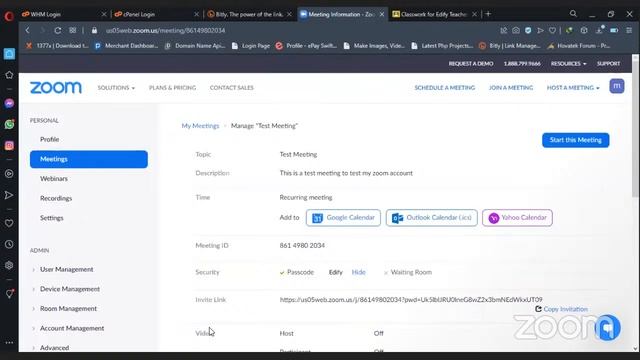The width and height of the screenshot is (640, 360).
Task: Click Schedule a Meeting link
Action: [444, 88]
